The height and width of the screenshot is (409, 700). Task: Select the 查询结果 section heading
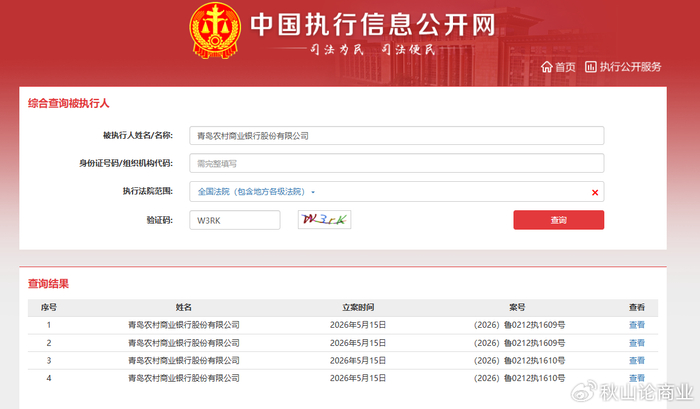point(48,284)
